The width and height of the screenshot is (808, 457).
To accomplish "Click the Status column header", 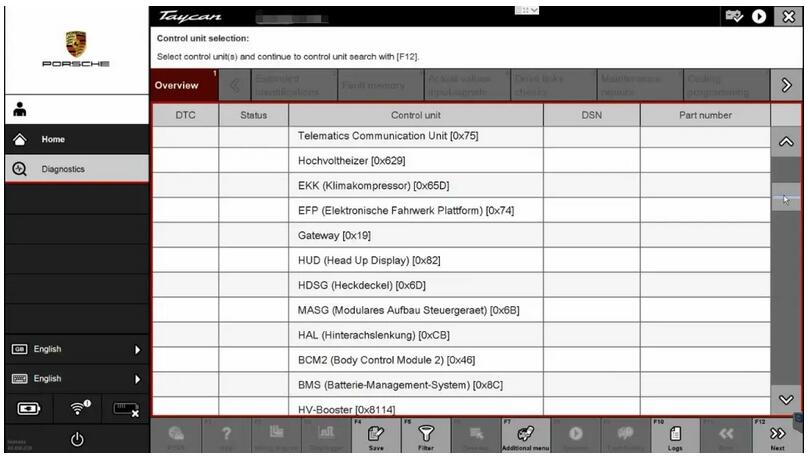I will pyautogui.click(x=254, y=115).
